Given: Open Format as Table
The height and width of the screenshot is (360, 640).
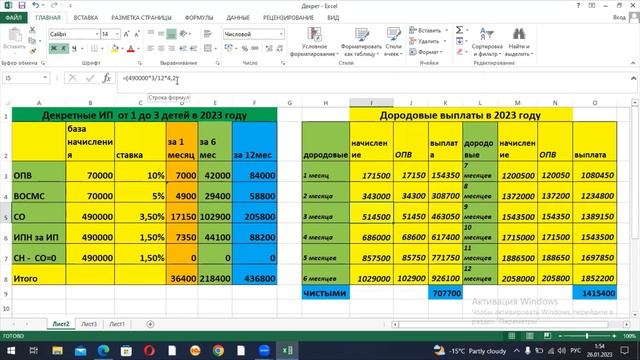Looking at the screenshot, I should (x=361, y=42).
